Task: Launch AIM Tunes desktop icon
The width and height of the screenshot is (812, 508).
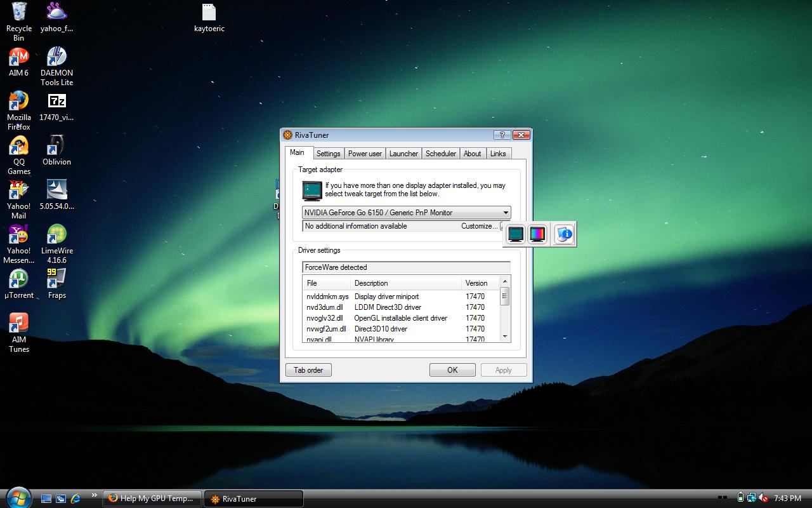Action: coord(19,333)
